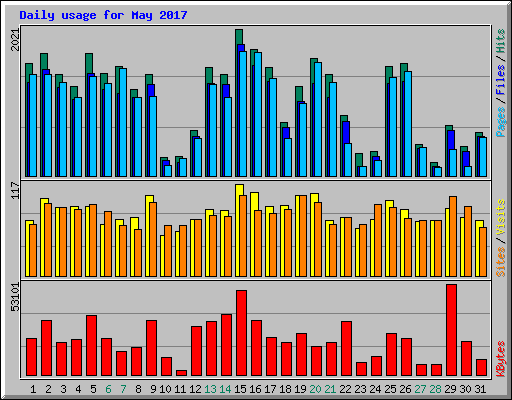Click the Hits legend label

click(x=500, y=41)
